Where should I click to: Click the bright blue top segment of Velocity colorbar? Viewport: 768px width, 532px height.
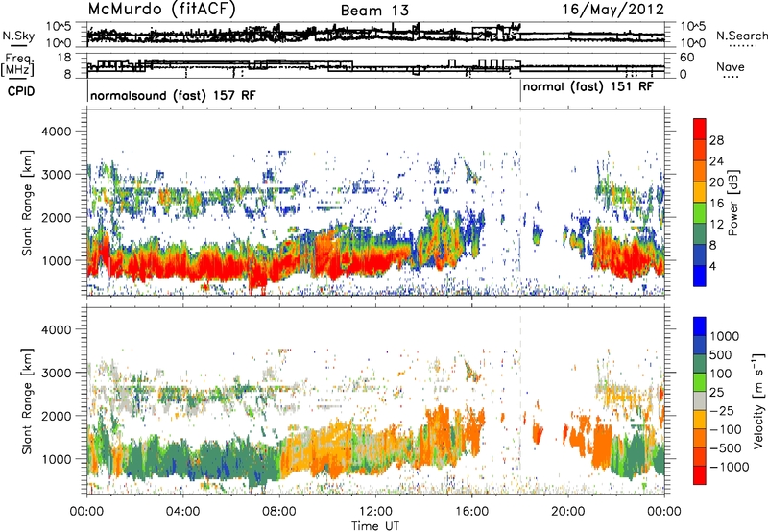700,326
